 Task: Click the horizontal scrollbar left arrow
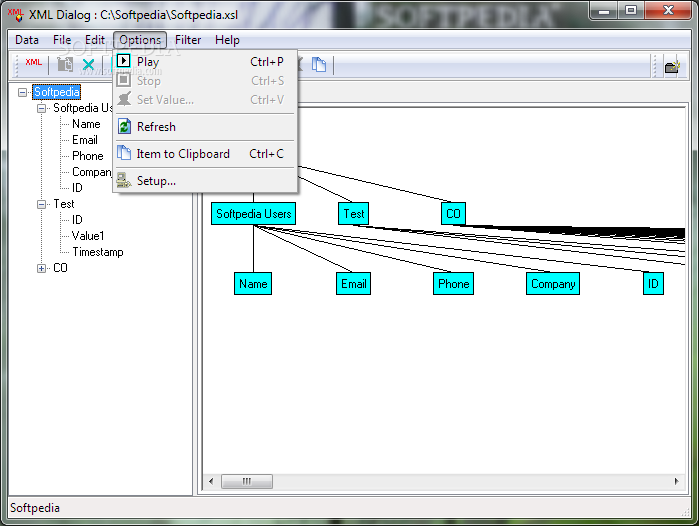coord(211,481)
